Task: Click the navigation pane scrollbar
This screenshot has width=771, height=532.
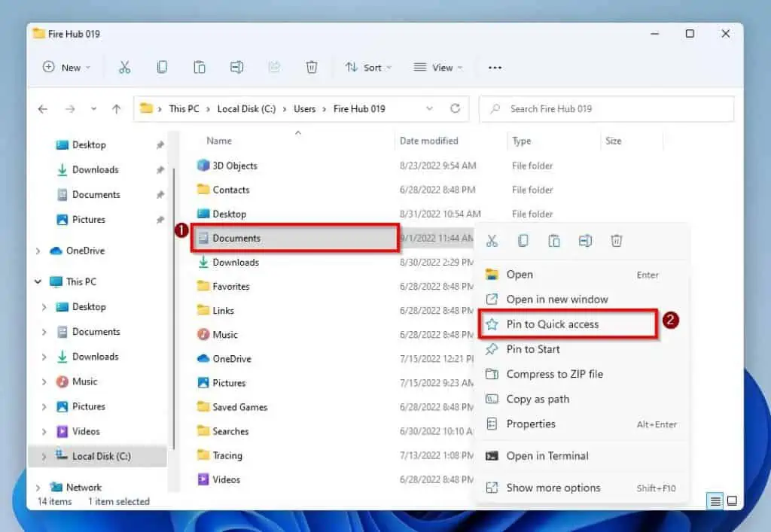Action: pos(174,309)
